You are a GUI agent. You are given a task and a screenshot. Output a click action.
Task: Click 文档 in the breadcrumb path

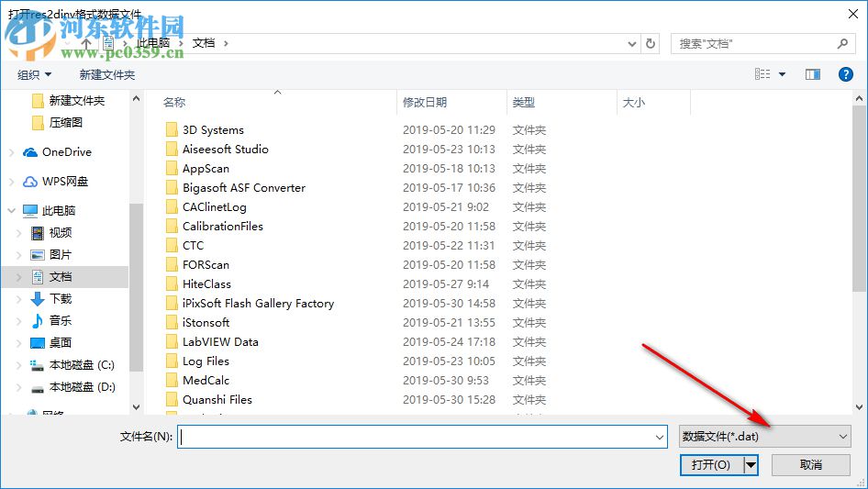point(203,43)
